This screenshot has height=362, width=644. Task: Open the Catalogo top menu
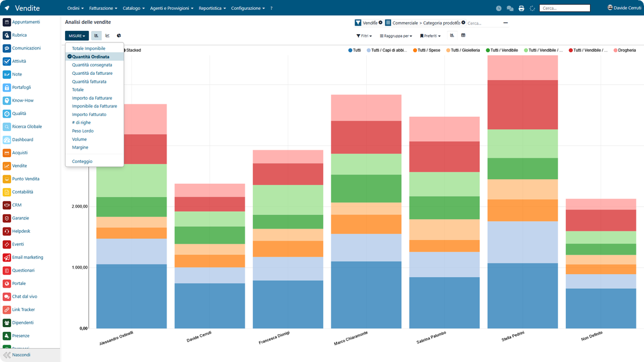(x=133, y=8)
